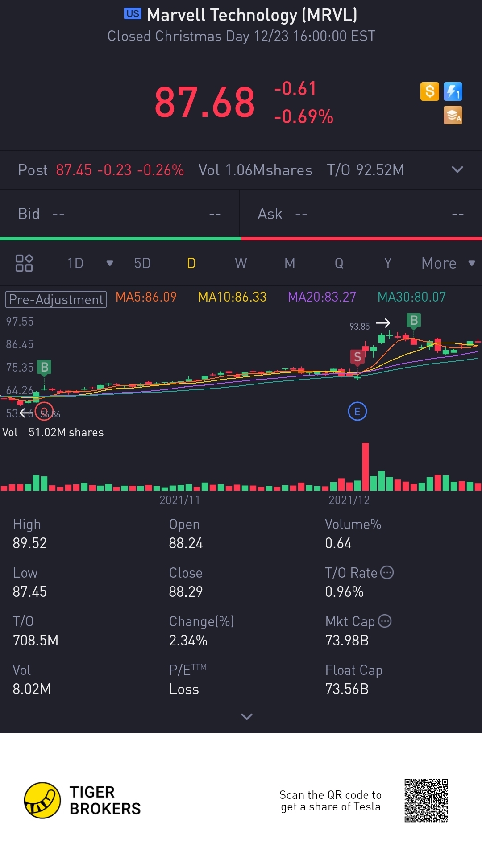Open T/O Rate info bubble icon
The width and height of the screenshot is (482, 868).
(387, 572)
